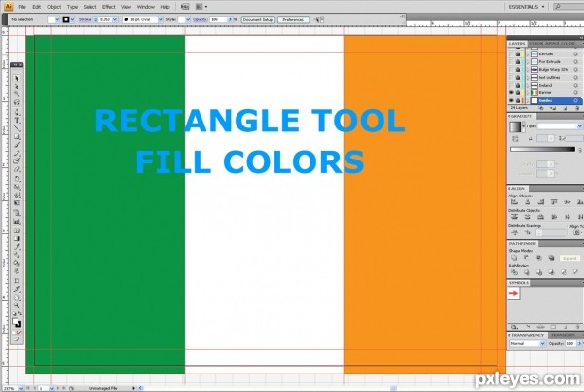This screenshot has height=392, width=584.
Task: Toggle lock on Banner layer
Action: click(518, 92)
